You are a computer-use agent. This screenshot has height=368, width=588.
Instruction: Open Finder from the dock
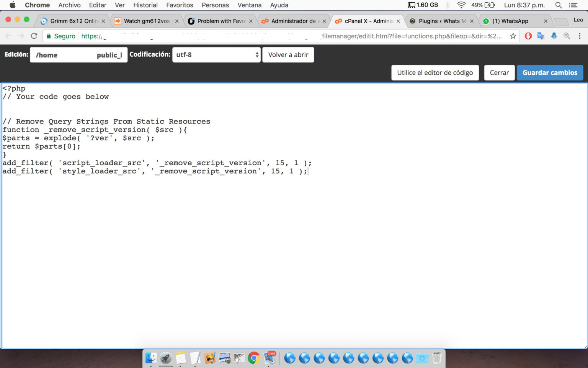click(x=151, y=358)
